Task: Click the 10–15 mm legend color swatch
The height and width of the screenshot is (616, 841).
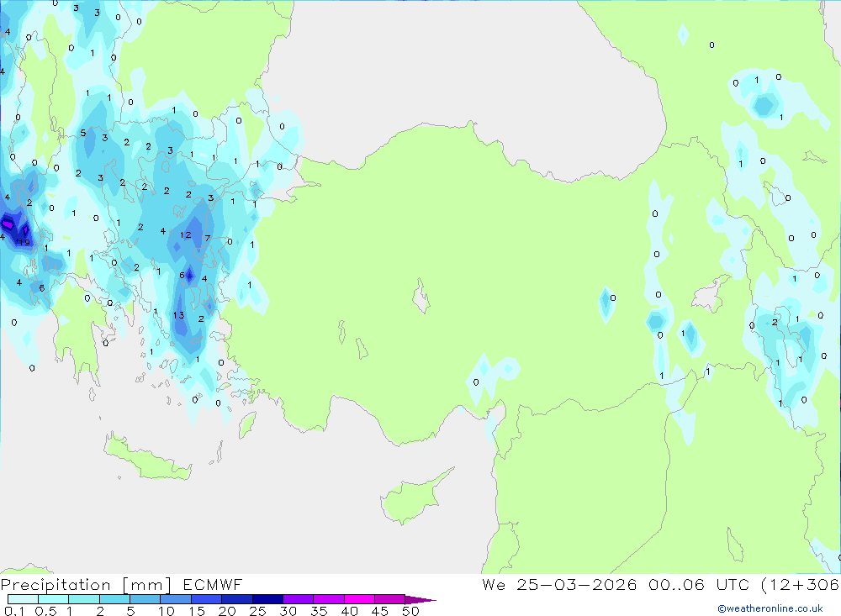Action: click(x=176, y=599)
